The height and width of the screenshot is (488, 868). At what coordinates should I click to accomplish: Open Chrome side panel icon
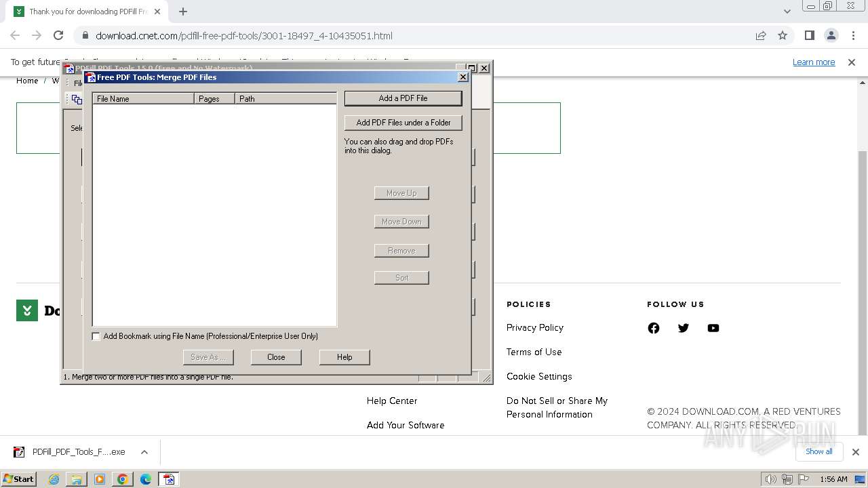[x=810, y=35]
